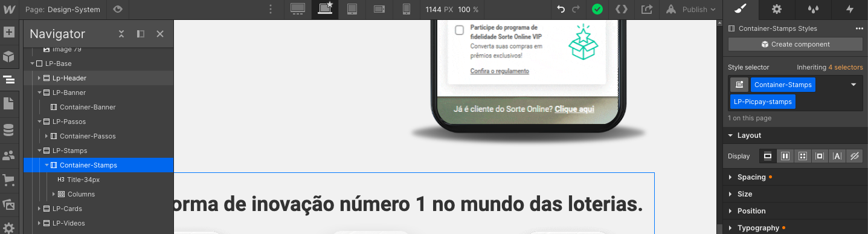Check the green publish status indicator

coord(597,9)
